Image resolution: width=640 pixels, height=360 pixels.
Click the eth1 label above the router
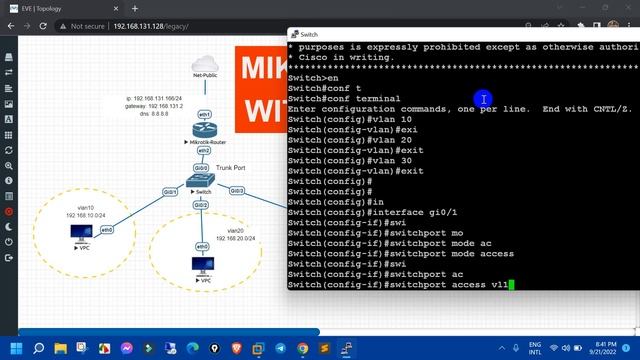click(x=204, y=114)
